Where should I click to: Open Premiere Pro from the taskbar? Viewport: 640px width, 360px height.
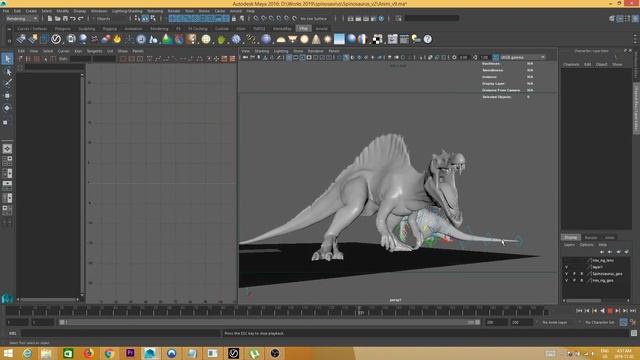click(130, 353)
